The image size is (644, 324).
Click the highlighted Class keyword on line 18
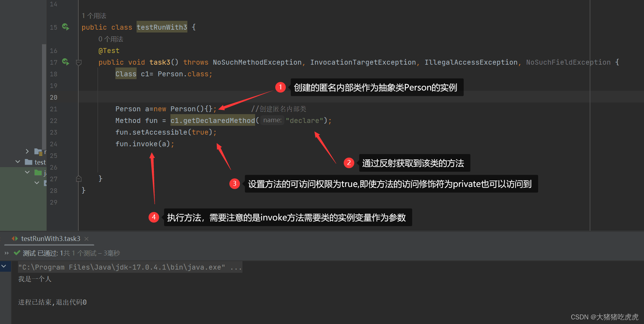tap(126, 74)
